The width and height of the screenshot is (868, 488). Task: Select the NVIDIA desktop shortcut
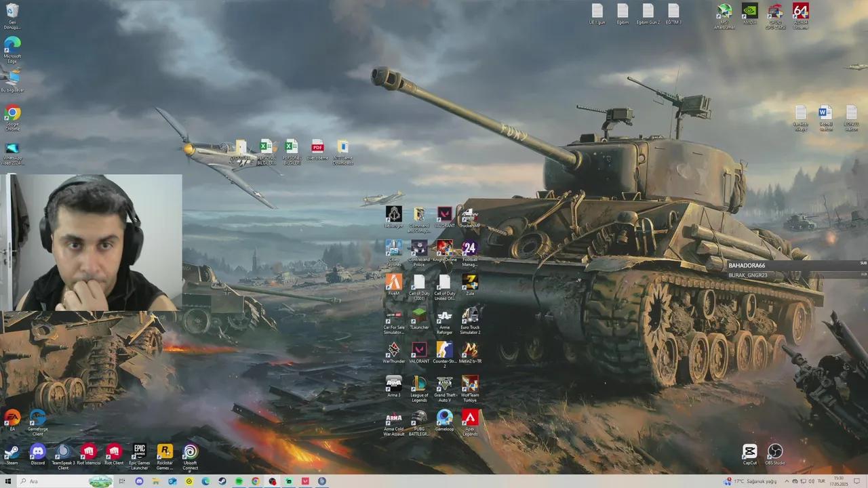coord(749,14)
